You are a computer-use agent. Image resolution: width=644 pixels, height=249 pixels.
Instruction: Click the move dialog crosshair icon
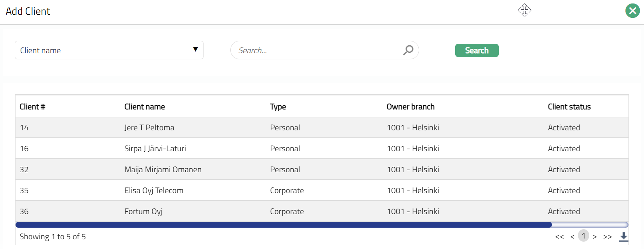tap(524, 10)
